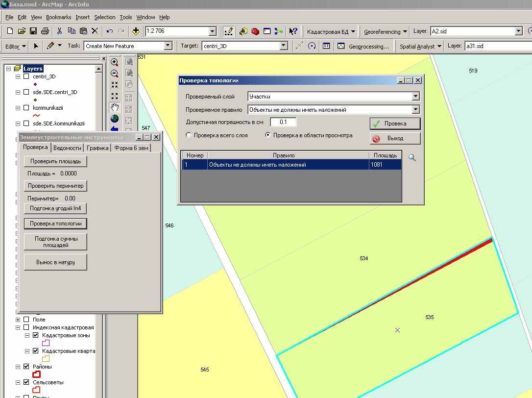
Task: Uncheck Кадастровые зоны layer
Action: 35,335
